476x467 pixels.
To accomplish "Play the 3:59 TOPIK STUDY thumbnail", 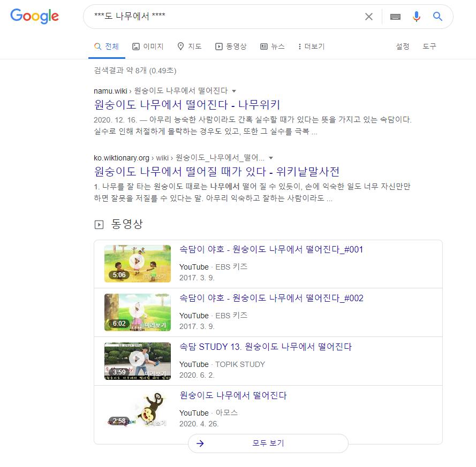I will pyautogui.click(x=138, y=361).
